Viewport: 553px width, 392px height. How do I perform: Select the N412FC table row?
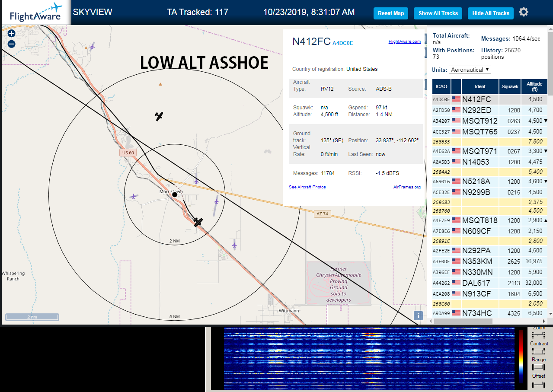coord(490,99)
